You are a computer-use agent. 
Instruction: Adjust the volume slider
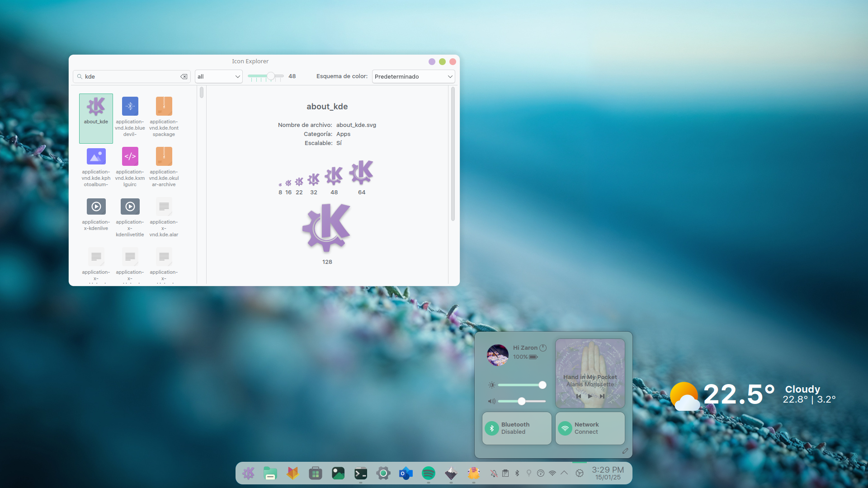[x=522, y=401]
